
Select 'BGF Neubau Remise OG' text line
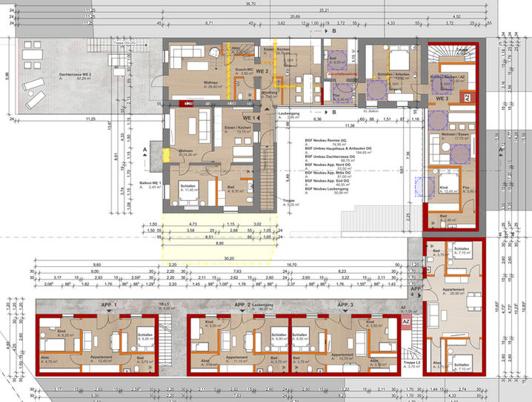325,140
